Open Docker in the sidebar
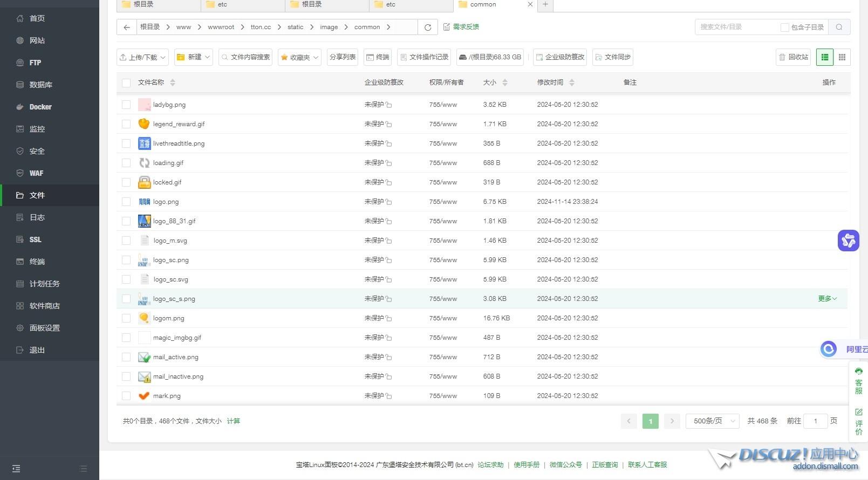Viewport: 868px width, 480px height. pyautogui.click(x=40, y=107)
